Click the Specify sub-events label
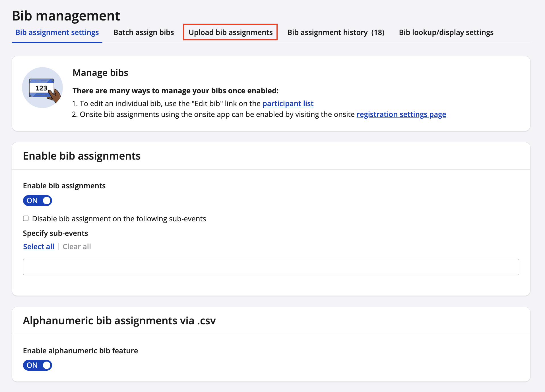Screen dimensions: 545x392 tap(55, 233)
